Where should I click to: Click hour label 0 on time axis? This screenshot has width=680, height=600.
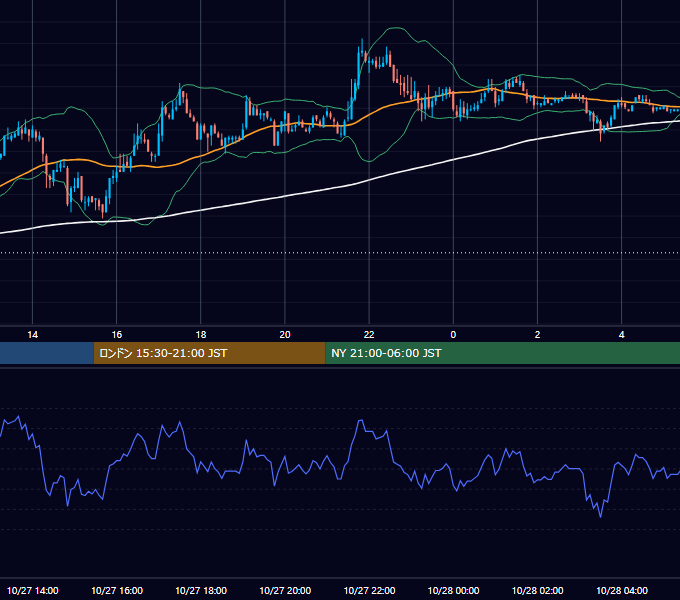point(453,335)
